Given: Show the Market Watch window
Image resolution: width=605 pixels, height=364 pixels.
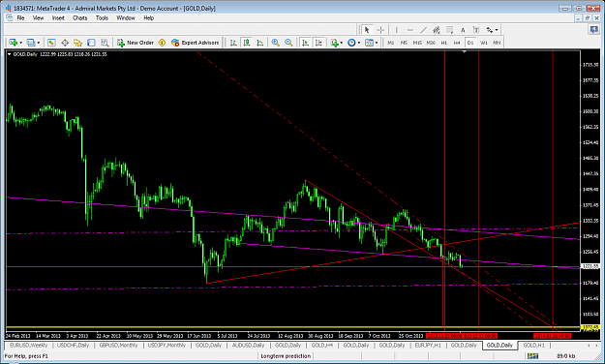Looking at the screenshot, I should pyautogui.click(x=51, y=43).
